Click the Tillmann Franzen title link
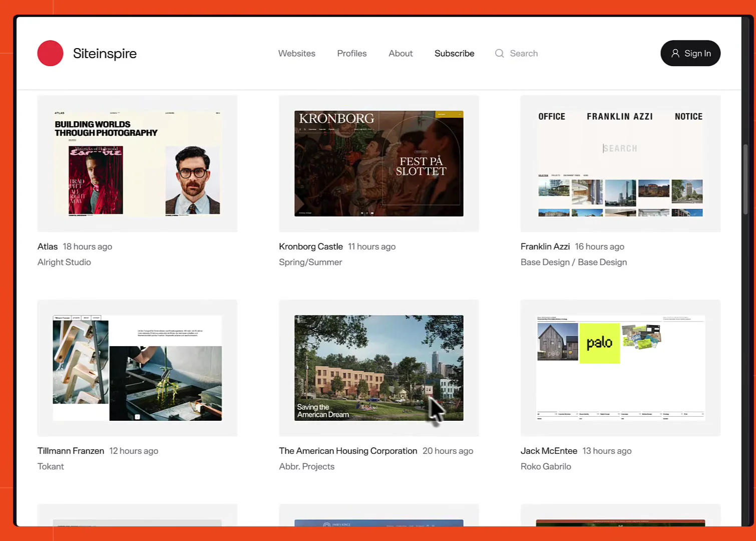 tap(71, 451)
